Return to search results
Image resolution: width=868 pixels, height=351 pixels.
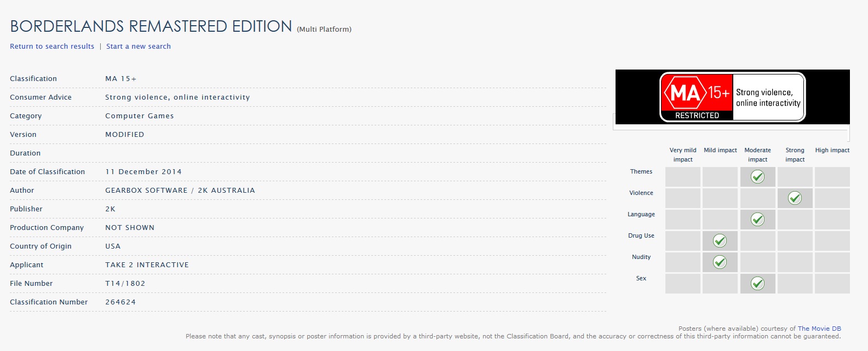(x=52, y=47)
